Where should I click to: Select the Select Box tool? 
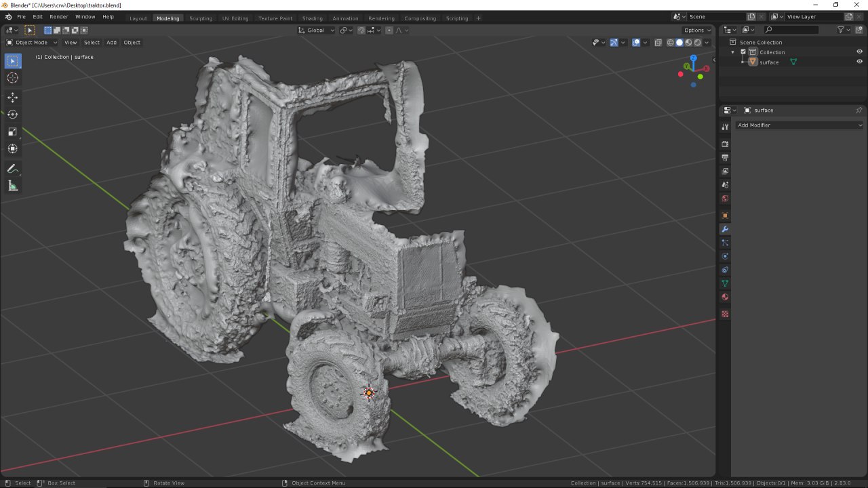coord(13,61)
